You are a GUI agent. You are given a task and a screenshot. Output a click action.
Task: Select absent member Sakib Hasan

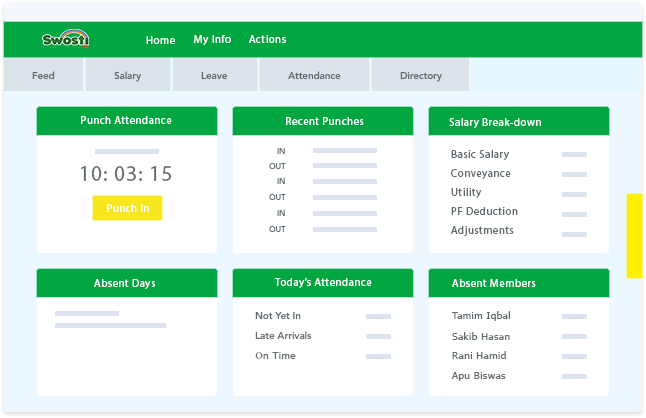[x=519, y=336]
